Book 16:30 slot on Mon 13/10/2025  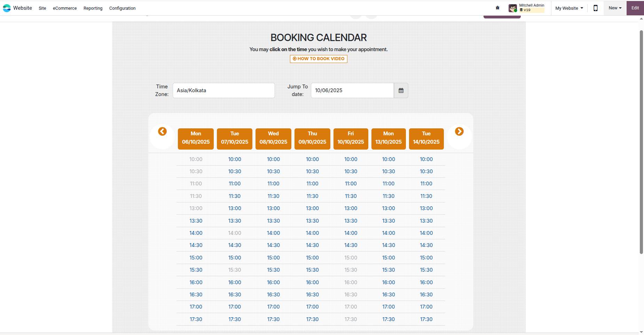coord(388,295)
